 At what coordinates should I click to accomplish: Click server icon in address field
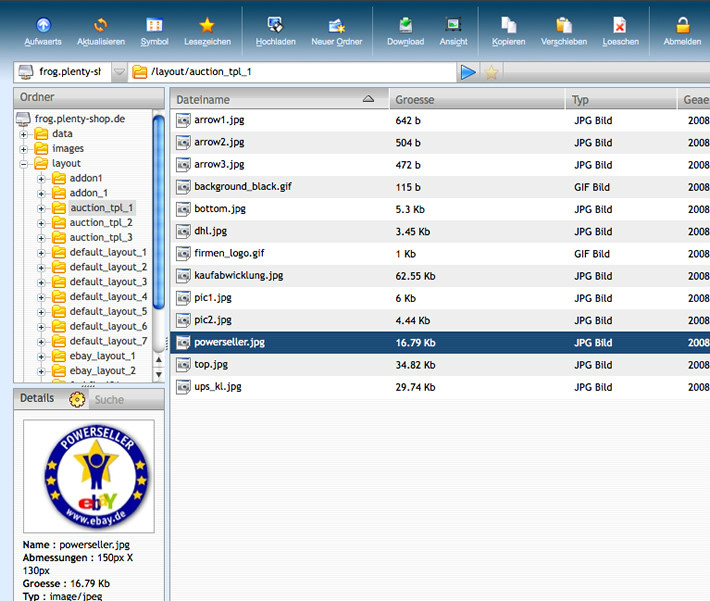point(25,72)
